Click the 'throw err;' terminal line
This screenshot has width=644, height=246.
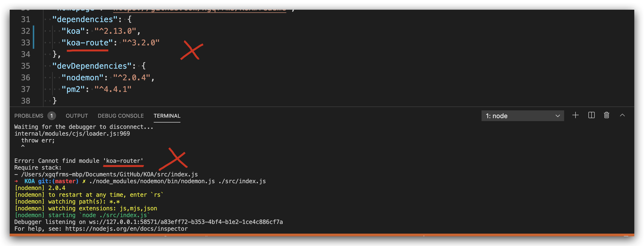[38, 140]
